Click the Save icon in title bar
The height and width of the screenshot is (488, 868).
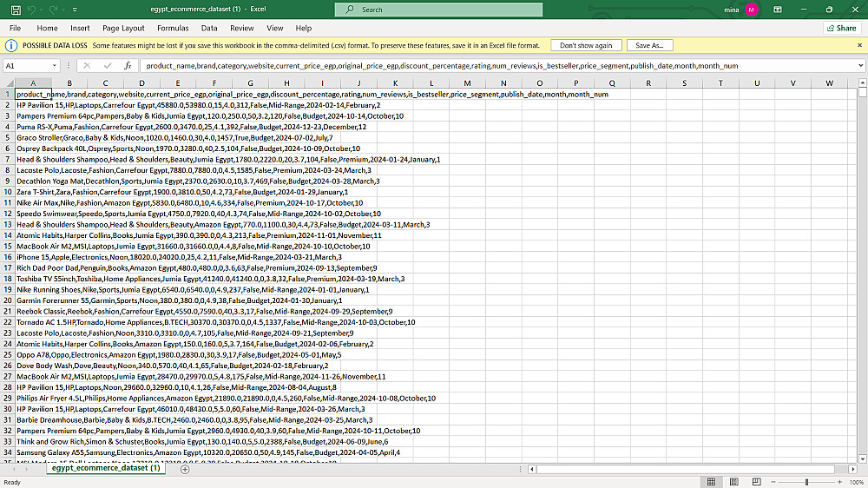coord(16,10)
